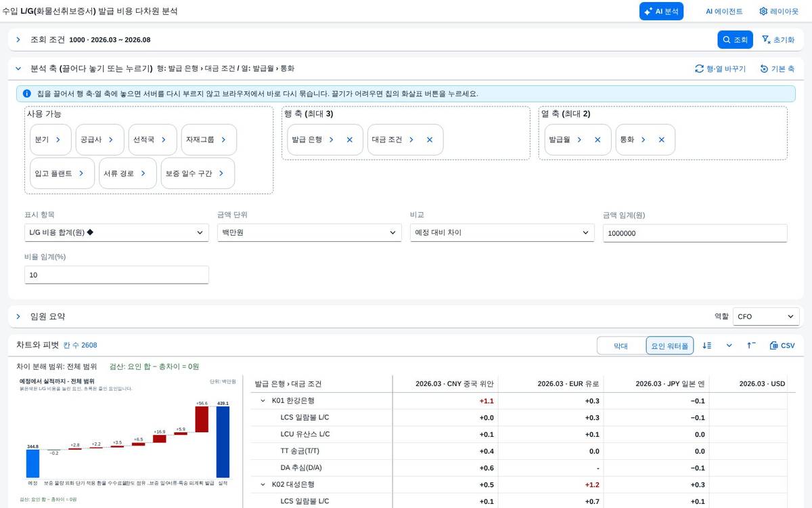This screenshot has width=812, height=508.
Task: Open the AI 에이전트 link
Action: point(724,12)
